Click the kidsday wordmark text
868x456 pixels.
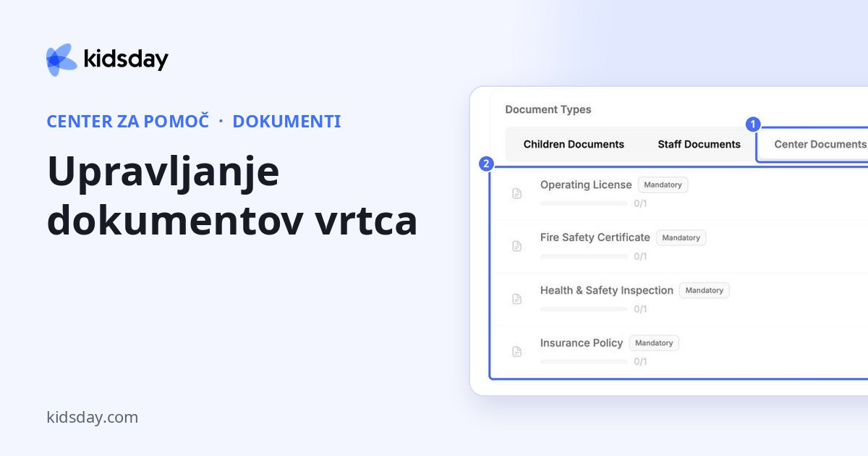(127, 59)
